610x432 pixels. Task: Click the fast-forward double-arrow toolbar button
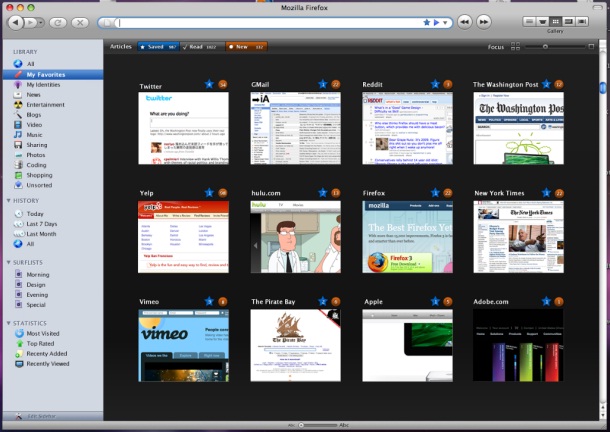(483, 22)
